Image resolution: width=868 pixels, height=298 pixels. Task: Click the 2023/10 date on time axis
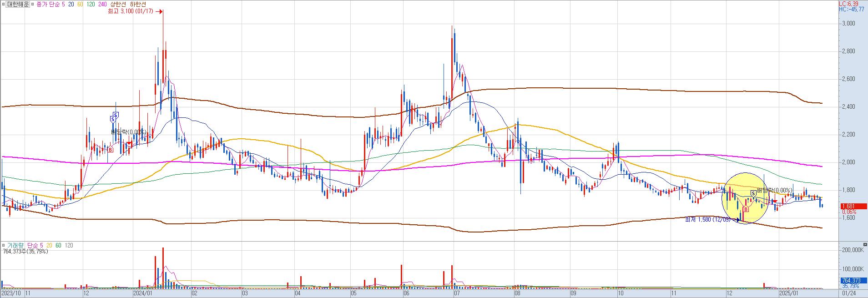point(12,293)
